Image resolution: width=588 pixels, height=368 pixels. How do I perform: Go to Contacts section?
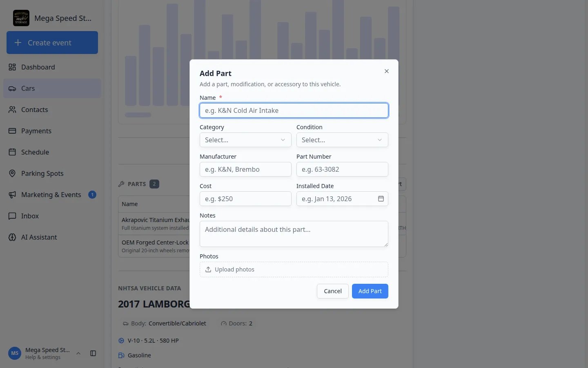52,110
